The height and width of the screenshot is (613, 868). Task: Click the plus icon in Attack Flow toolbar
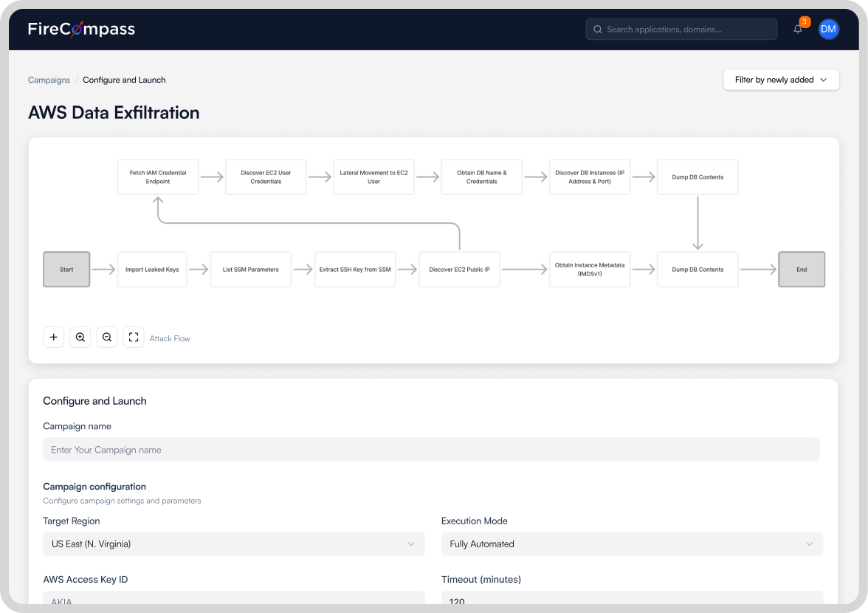[54, 338]
